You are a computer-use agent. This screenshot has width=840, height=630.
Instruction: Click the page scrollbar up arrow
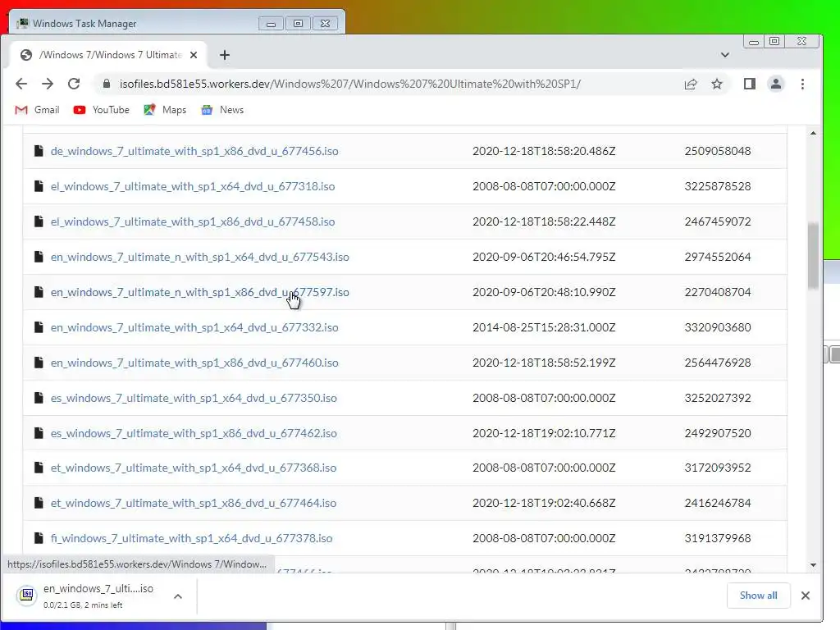(x=813, y=133)
